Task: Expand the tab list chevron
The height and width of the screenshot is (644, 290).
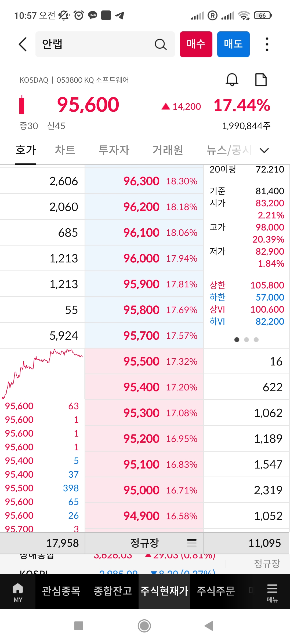Action: (264, 150)
